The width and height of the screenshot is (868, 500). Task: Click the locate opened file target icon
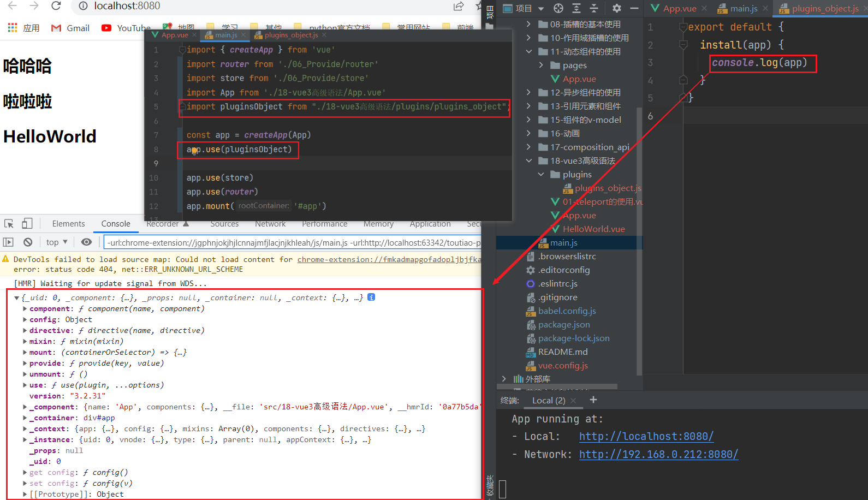pyautogui.click(x=558, y=8)
